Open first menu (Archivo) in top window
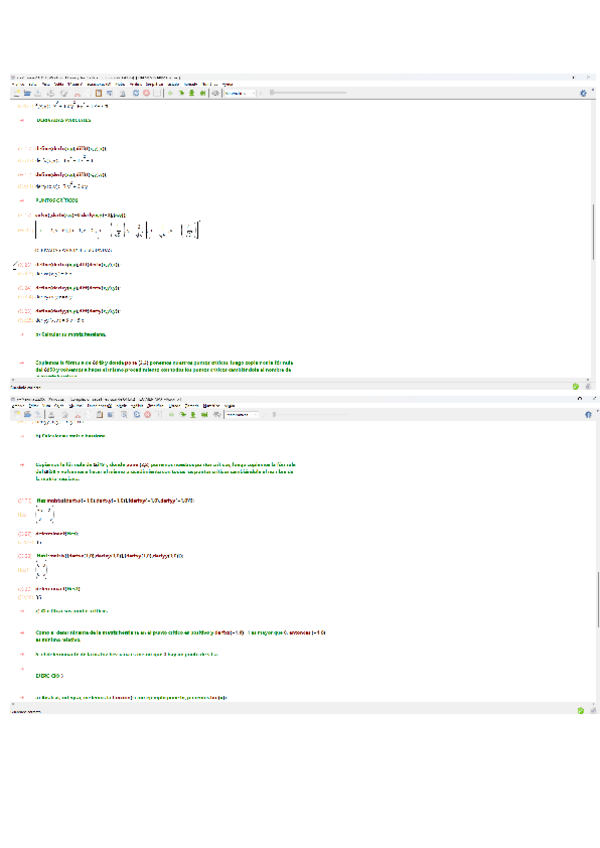The height and width of the screenshot is (848, 600). click(x=18, y=84)
